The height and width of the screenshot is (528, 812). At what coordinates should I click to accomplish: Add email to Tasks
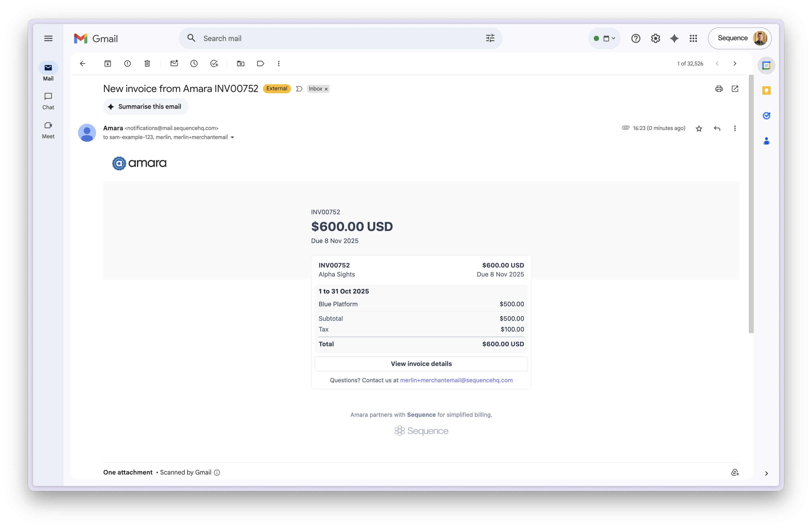click(x=214, y=63)
